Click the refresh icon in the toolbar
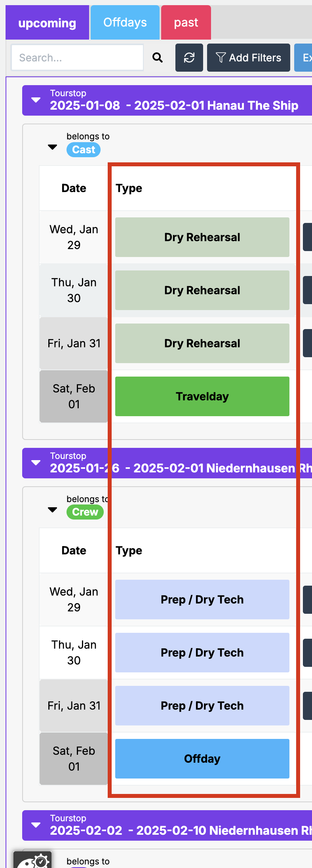Image resolution: width=312 pixels, height=868 pixels. [x=189, y=57]
